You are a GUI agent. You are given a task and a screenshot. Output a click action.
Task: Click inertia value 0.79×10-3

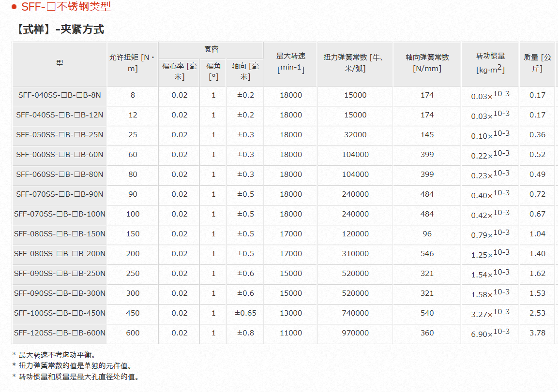(x=490, y=234)
